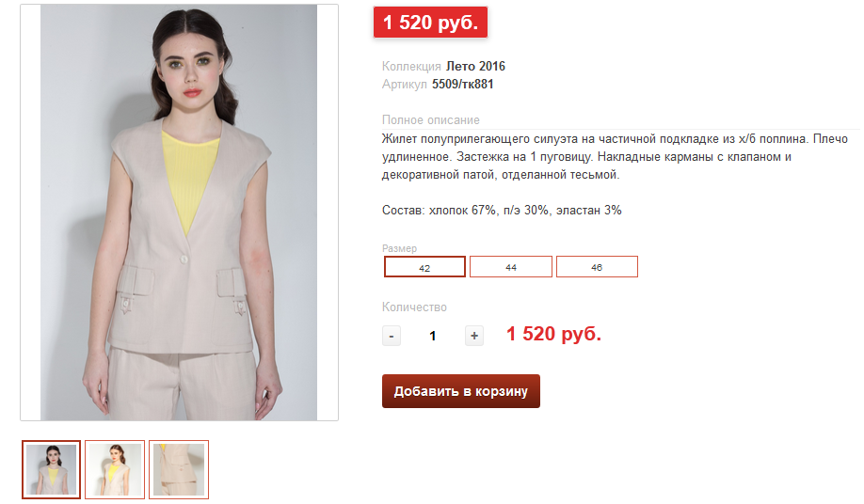The height and width of the screenshot is (504, 864).
Task: Increase quantity with the plus button
Action: (x=473, y=336)
